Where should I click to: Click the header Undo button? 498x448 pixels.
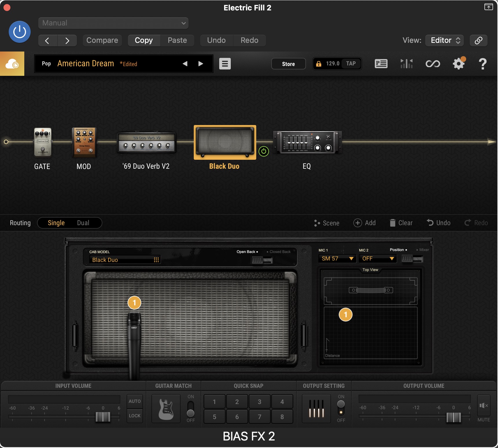216,41
